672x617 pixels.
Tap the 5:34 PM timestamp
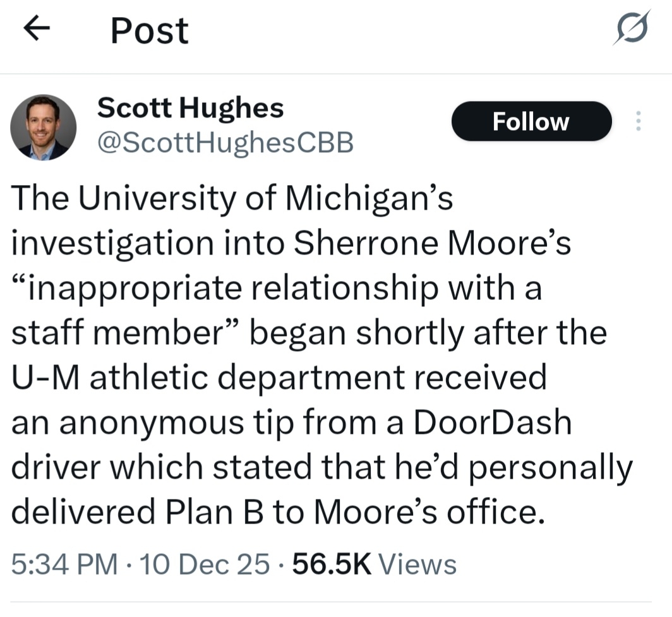click(x=65, y=564)
